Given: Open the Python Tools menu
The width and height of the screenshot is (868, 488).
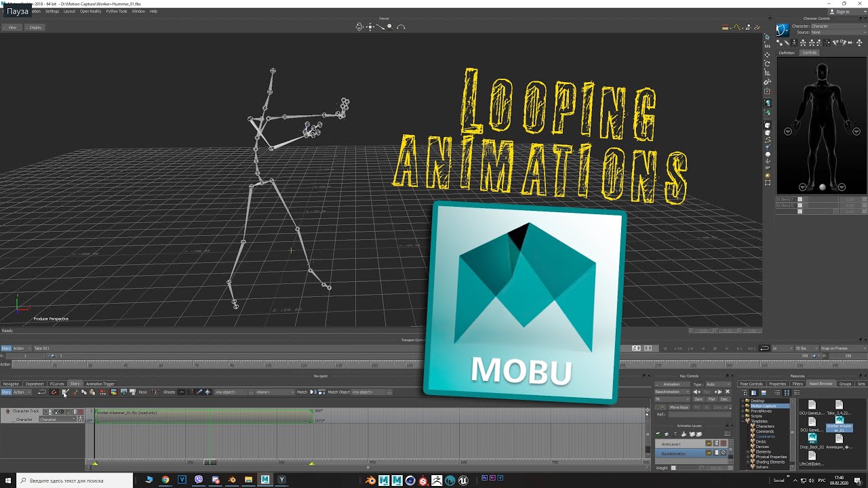Looking at the screenshot, I should (117, 12).
